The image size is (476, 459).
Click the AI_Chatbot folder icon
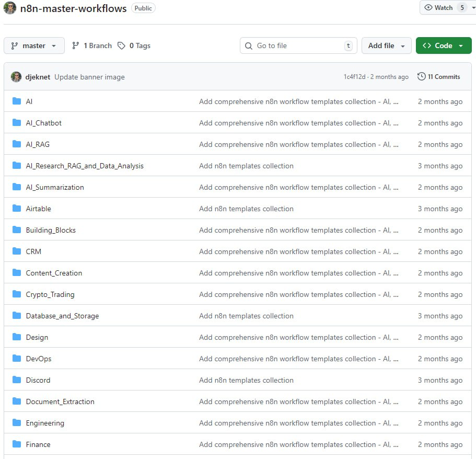(x=17, y=122)
